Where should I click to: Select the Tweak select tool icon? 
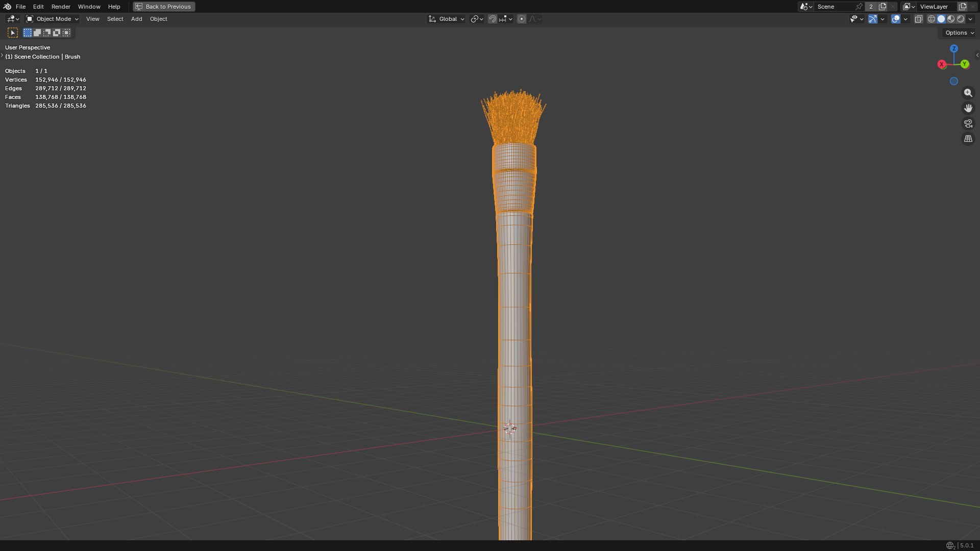(x=13, y=33)
